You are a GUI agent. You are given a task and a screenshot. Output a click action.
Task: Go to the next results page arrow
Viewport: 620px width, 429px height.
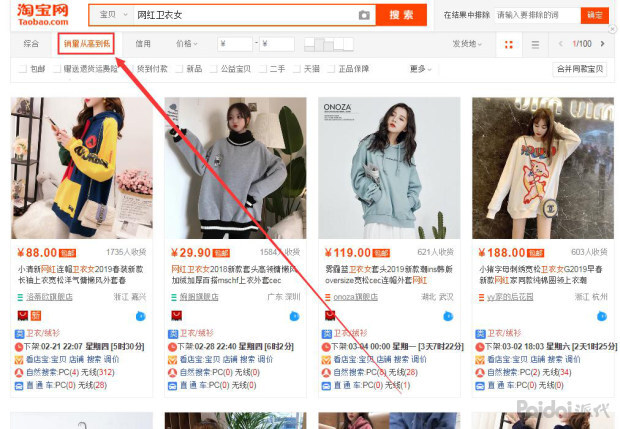[603, 43]
